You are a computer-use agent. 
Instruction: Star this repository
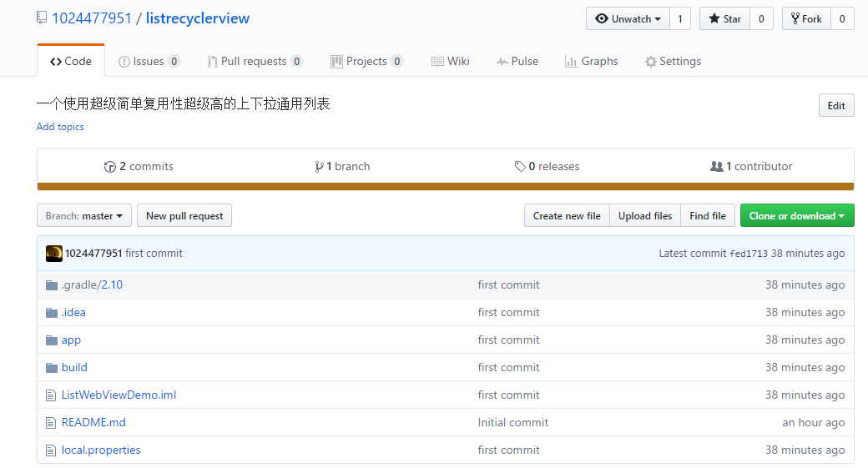pos(724,19)
